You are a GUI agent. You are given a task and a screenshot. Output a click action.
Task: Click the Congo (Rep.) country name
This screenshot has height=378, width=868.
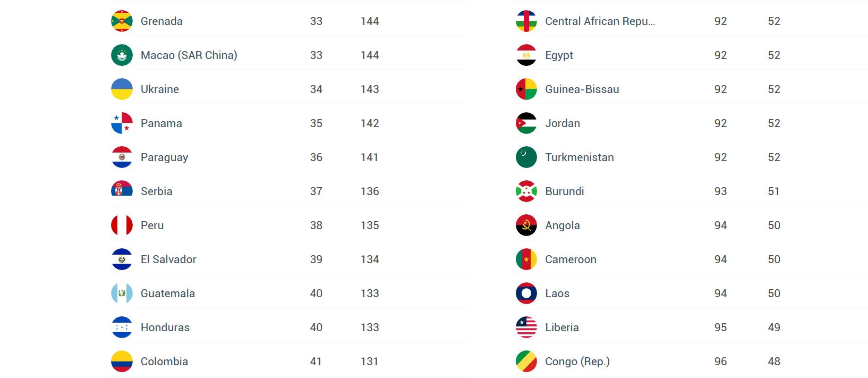point(577,362)
